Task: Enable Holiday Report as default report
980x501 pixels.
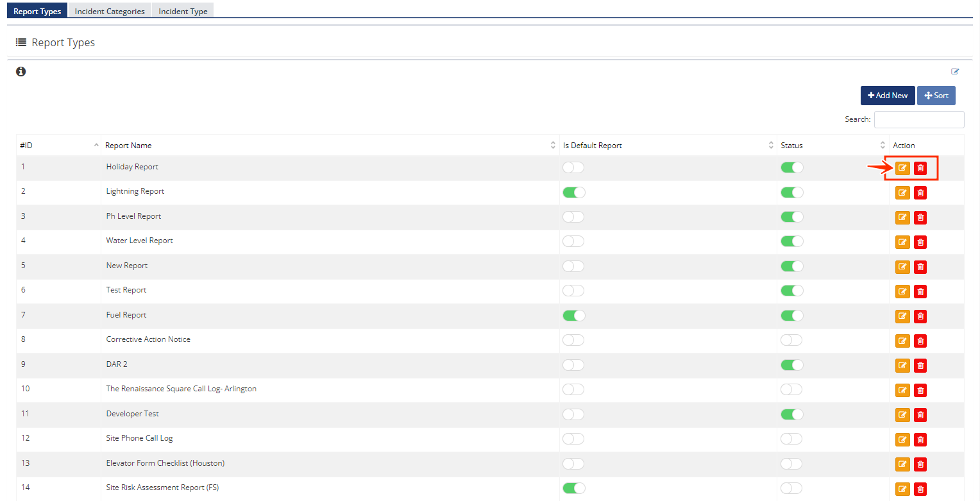Action: click(x=573, y=167)
